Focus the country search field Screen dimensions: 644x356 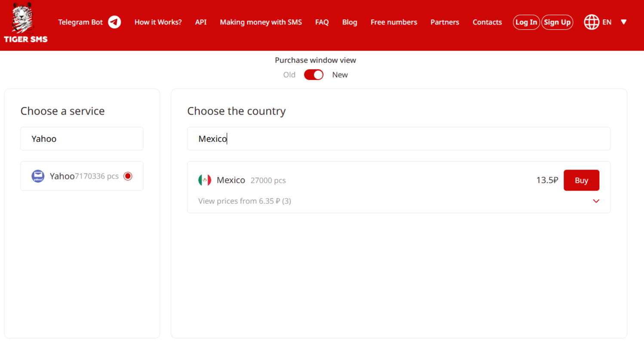399,139
